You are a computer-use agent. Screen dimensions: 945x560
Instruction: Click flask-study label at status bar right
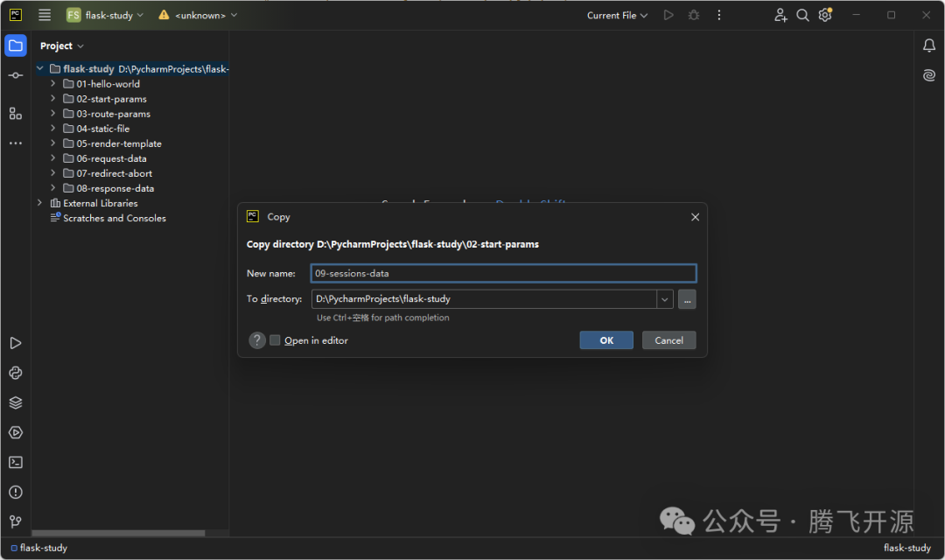tap(907, 548)
